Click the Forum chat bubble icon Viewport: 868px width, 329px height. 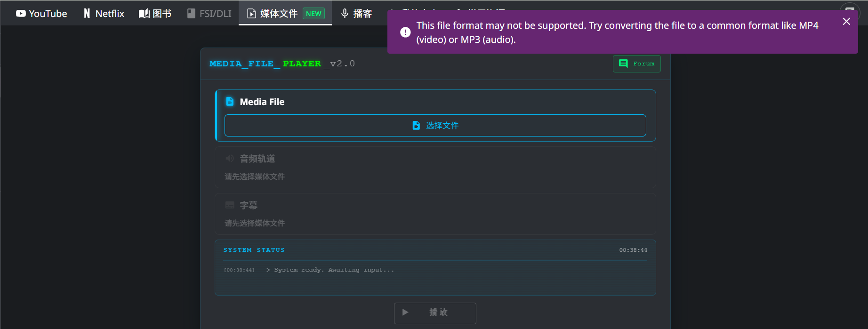click(623, 64)
